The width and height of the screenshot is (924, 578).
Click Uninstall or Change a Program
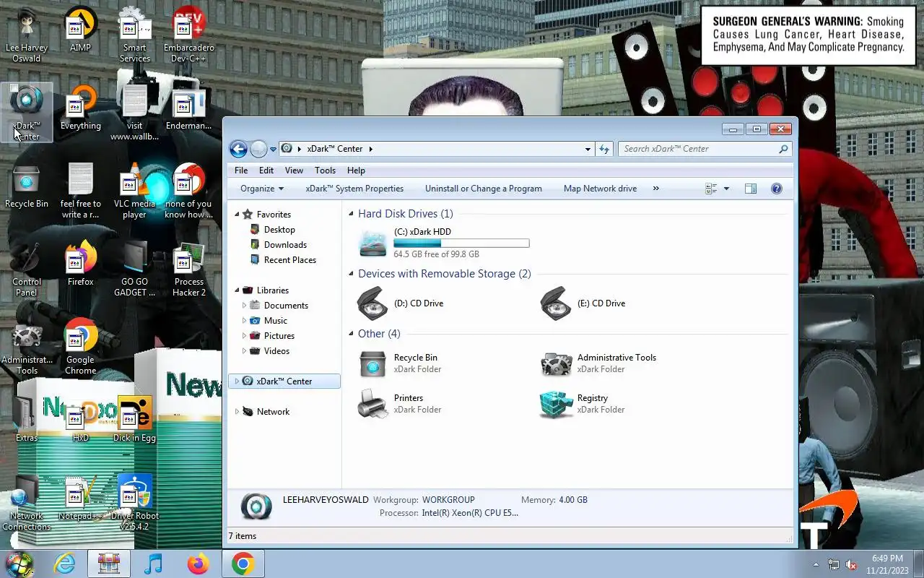(484, 189)
